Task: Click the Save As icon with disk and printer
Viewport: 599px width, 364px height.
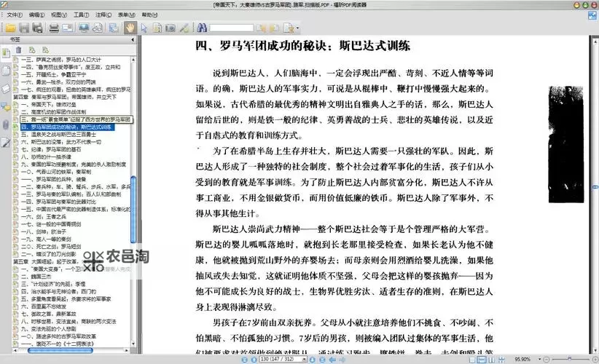Action: click(x=37, y=28)
